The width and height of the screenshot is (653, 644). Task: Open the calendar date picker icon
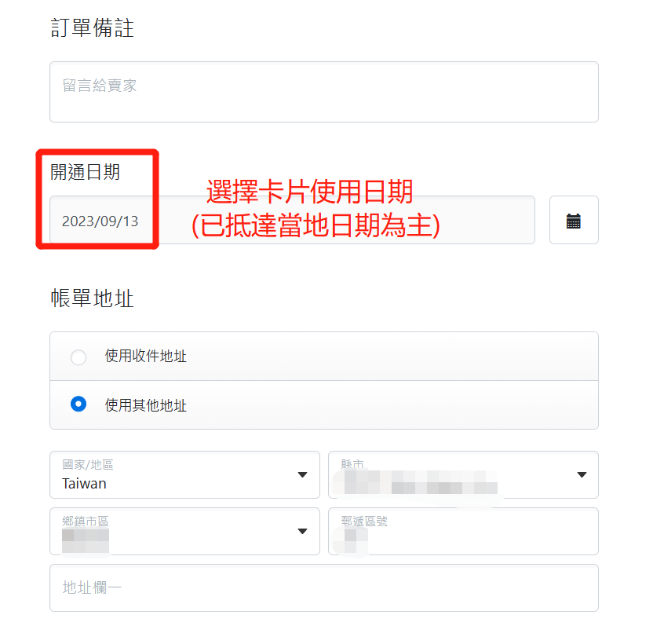[x=574, y=220]
